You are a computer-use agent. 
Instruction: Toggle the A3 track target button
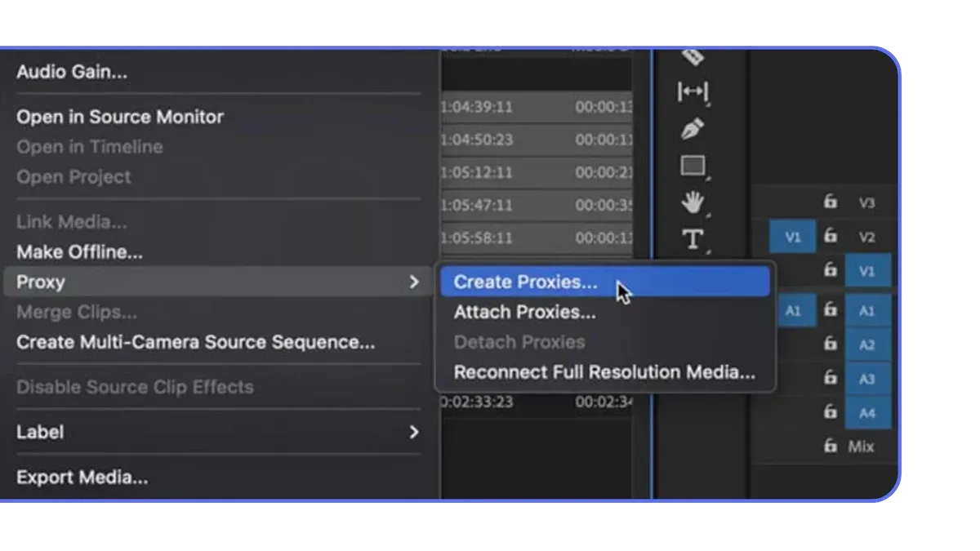(x=867, y=379)
